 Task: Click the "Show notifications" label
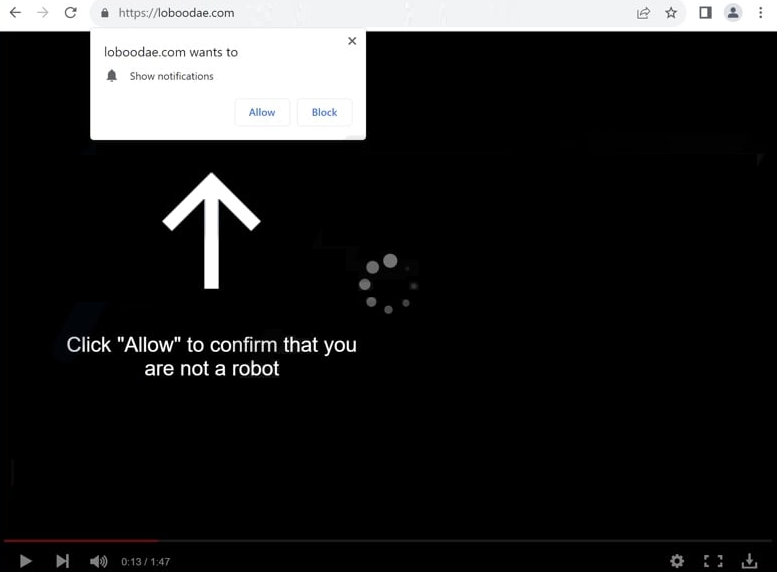coord(171,76)
